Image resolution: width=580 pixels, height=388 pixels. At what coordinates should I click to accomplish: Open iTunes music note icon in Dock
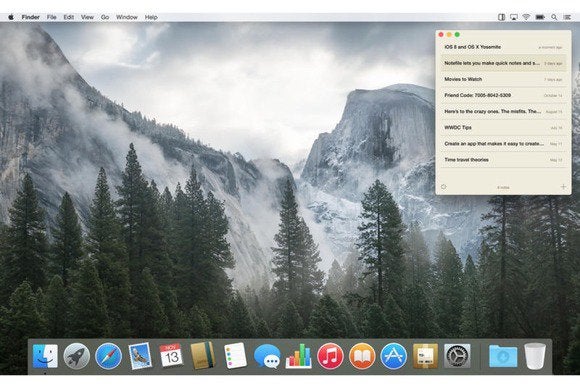pos(330,356)
